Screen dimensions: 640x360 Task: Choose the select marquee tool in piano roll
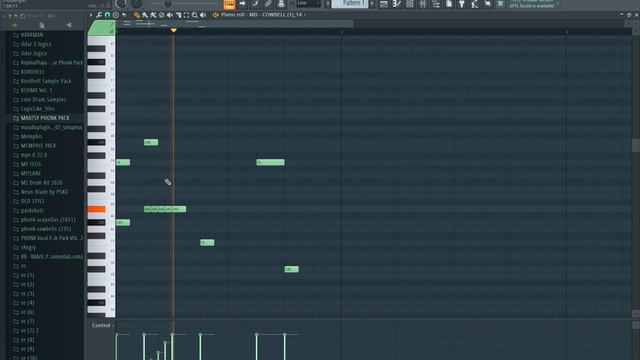[187, 15]
